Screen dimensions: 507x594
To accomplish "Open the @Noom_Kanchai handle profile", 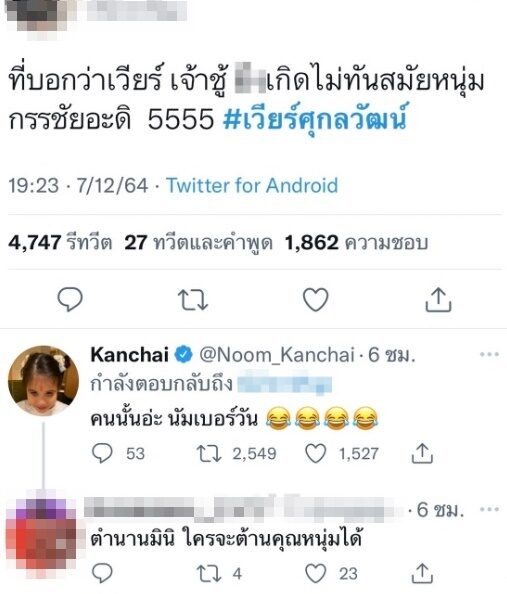I will point(277,355).
